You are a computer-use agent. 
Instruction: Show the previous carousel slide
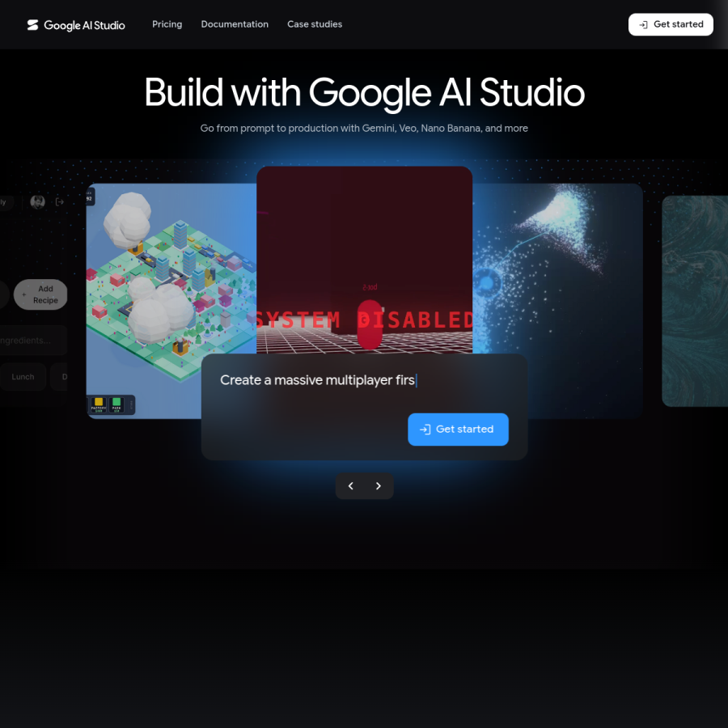click(350, 485)
